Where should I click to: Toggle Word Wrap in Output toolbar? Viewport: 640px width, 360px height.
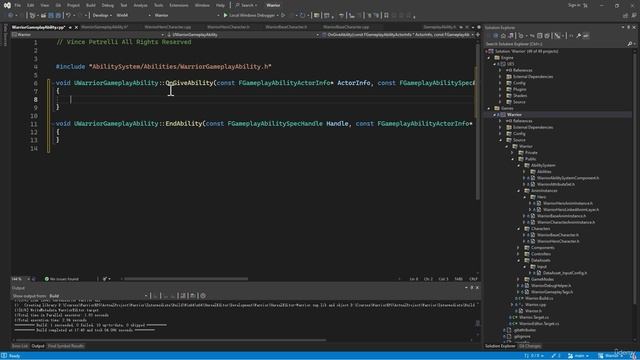(193, 296)
